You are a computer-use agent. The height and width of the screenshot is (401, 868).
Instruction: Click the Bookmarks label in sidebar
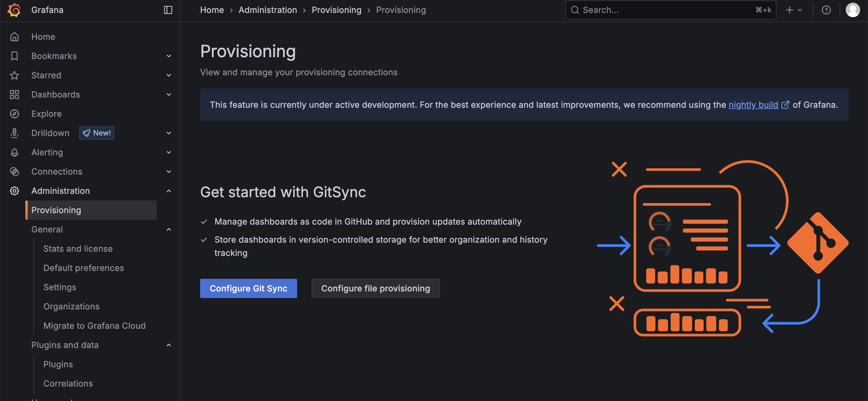[x=54, y=56]
